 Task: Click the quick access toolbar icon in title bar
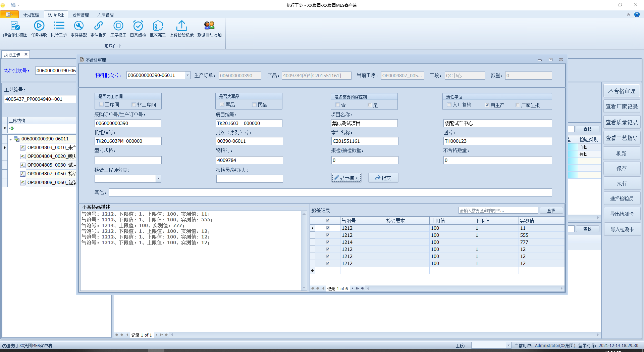click(13, 5)
